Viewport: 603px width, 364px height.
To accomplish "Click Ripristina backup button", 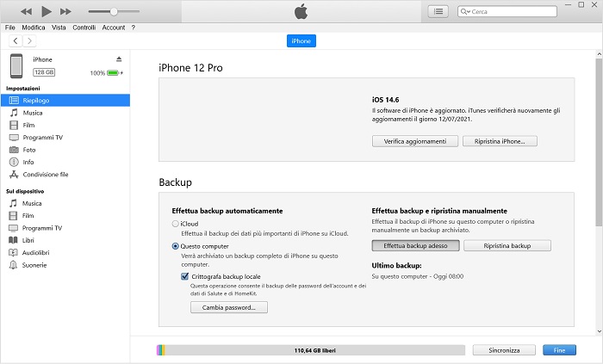I will click(x=507, y=246).
